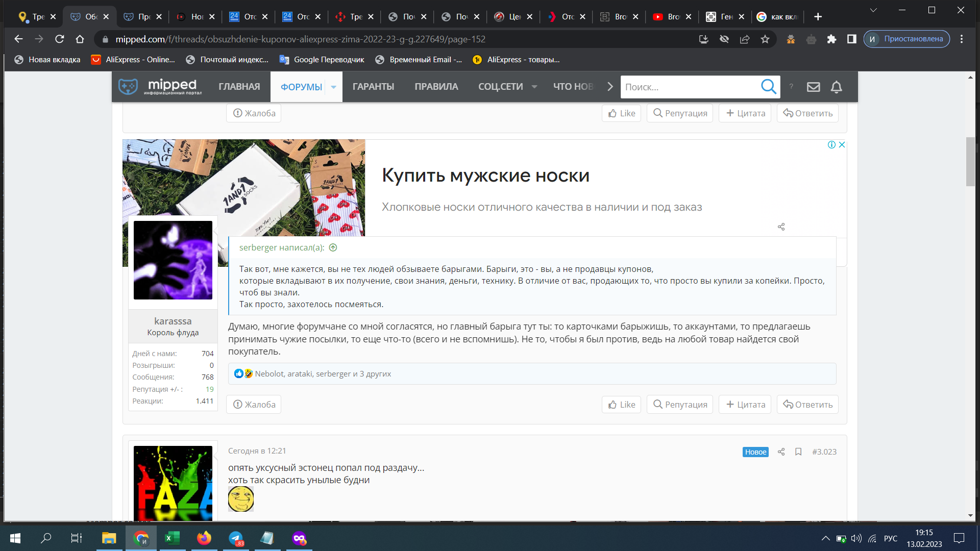Click the mipped logo
The image size is (980, 551).
pyautogui.click(x=160, y=87)
